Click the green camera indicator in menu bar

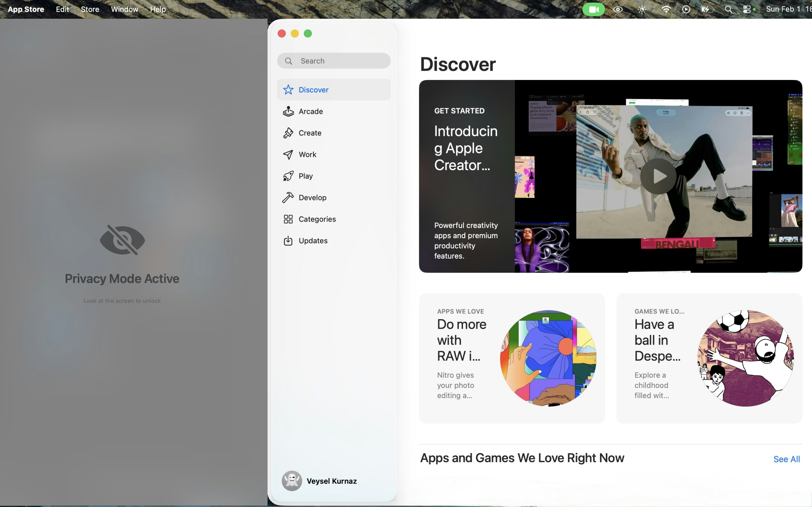[593, 9]
